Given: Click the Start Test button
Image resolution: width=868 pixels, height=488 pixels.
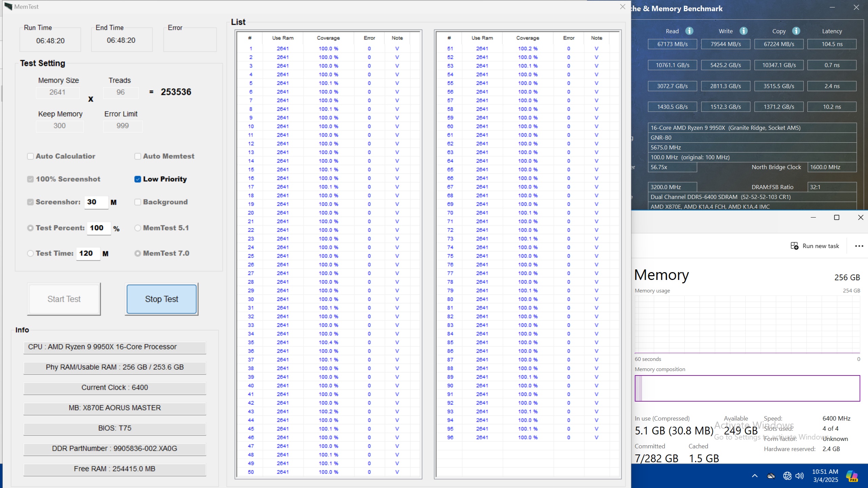Looking at the screenshot, I should point(64,299).
